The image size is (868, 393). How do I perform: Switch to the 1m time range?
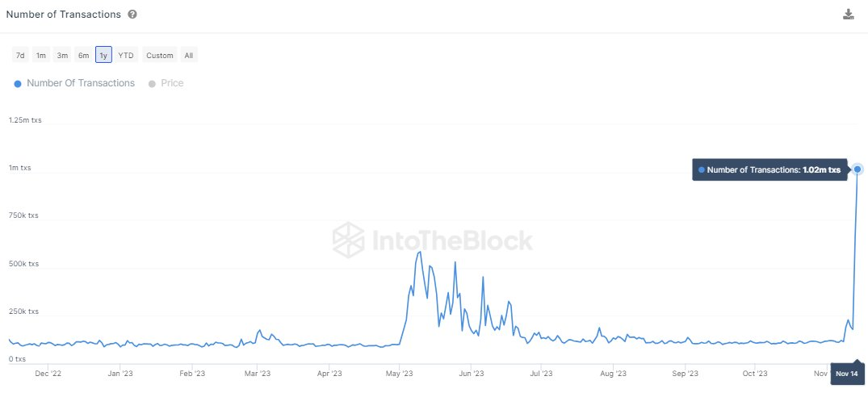[x=40, y=55]
